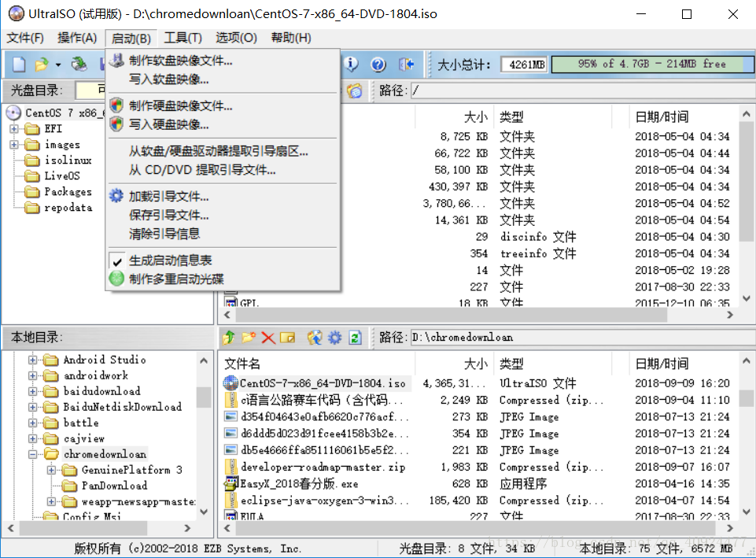
Task: Open the 帮助(H) menu
Action: [291, 38]
